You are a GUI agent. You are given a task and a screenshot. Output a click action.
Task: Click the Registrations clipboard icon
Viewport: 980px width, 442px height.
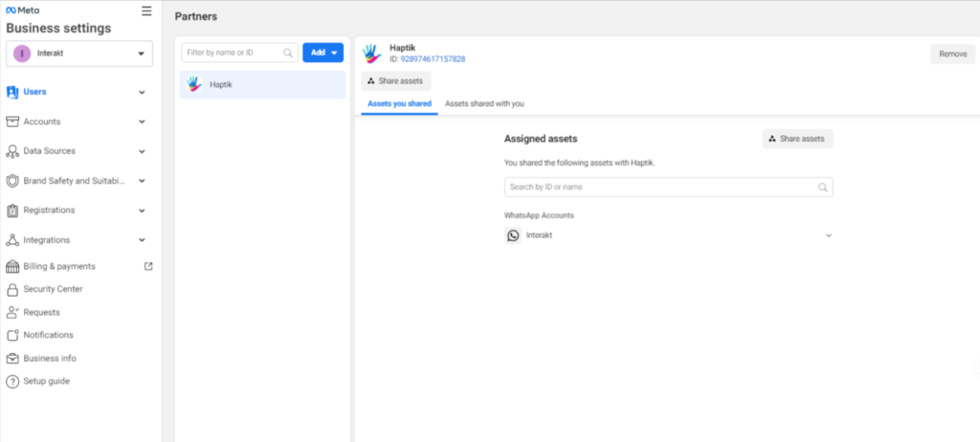12,210
